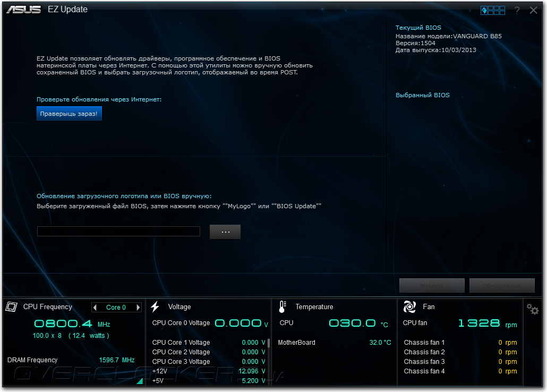Click the Fan panel icon
Viewport: 547px width, 392px height.
click(x=409, y=306)
